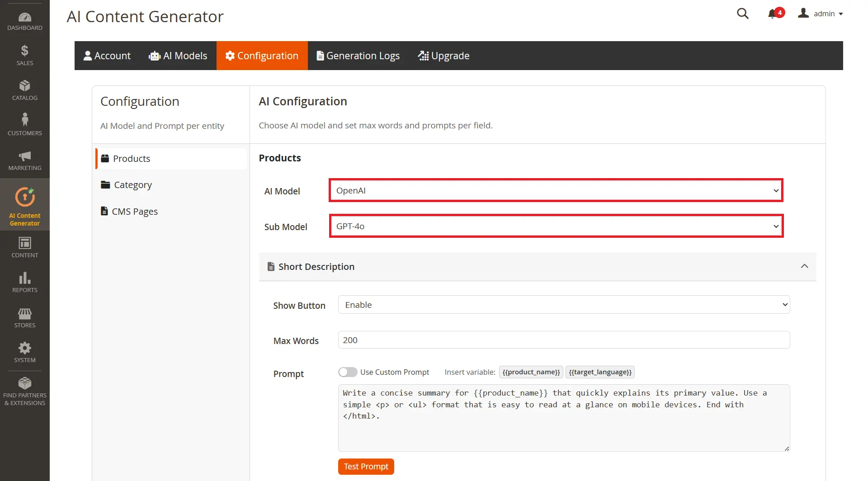This screenshot has height=481, width=868.
Task: Switch to the Generation Logs tab
Action: click(x=358, y=55)
